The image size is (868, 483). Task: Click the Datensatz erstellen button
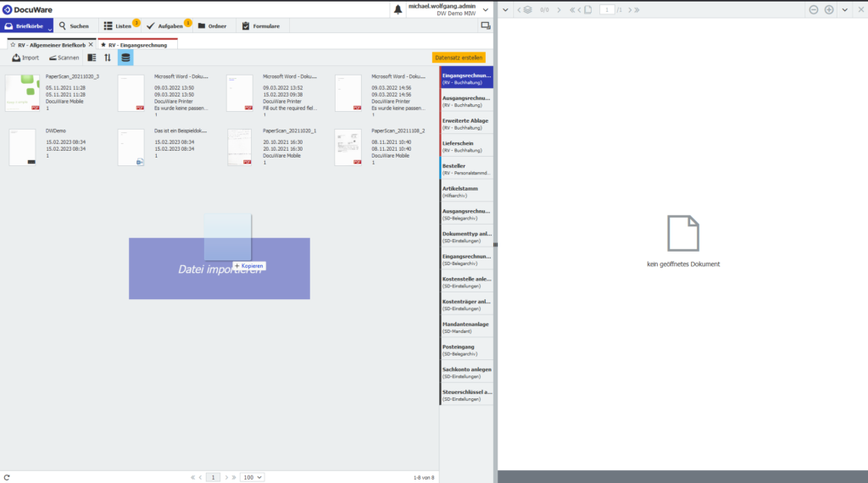[x=459, y=58]
